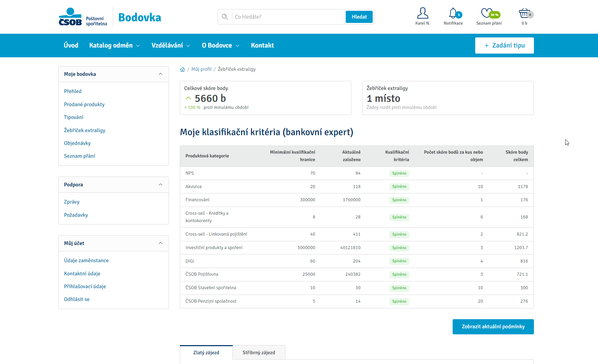Click the Zadání tipu button
This screenshot has width=598, height=364.
(505, 45)
